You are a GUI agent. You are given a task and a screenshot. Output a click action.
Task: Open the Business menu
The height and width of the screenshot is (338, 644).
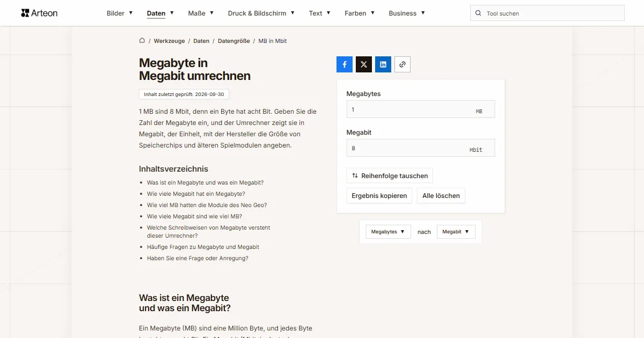407,13
